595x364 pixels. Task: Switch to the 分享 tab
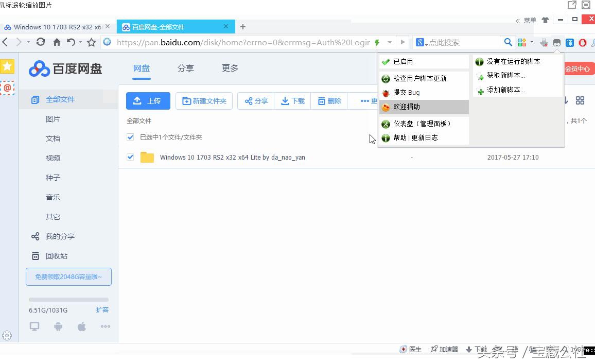[x=185, y=68]
